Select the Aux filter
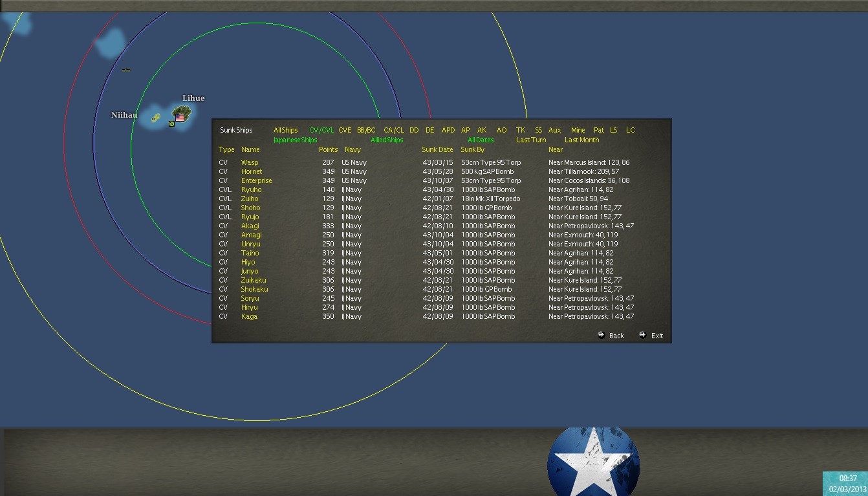 click(x=555, y=130)
